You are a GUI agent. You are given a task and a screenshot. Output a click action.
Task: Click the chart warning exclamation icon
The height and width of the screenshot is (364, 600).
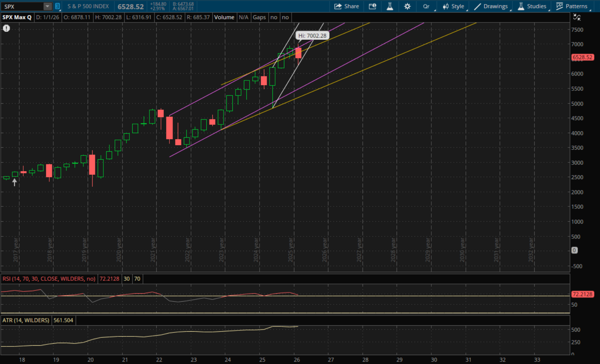point(6,28)
